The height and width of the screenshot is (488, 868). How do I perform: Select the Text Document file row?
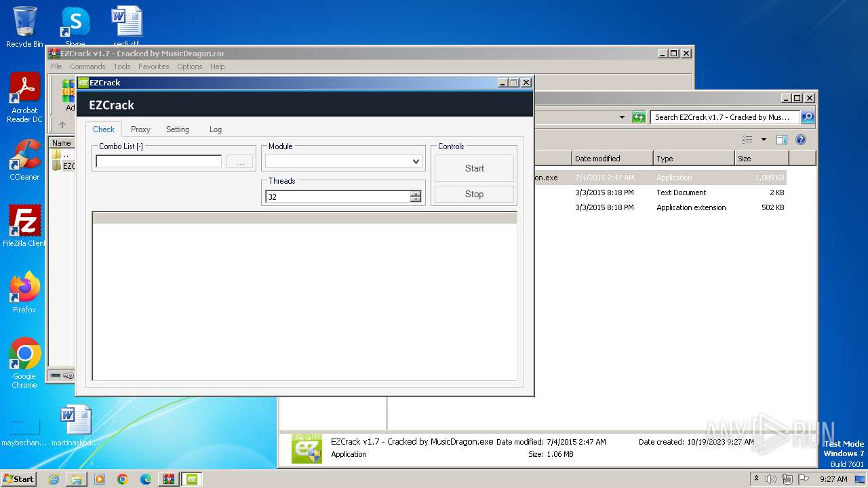tap(659, 192)
